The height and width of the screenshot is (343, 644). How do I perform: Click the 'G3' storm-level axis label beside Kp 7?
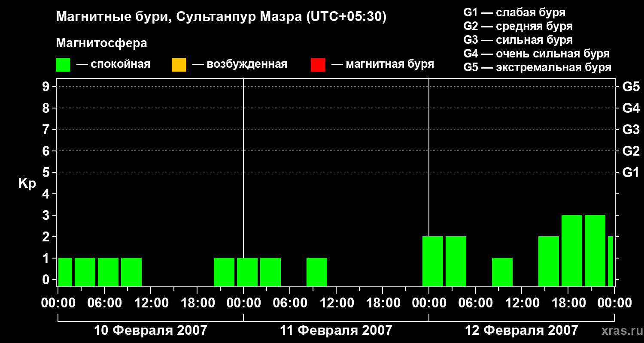631,130
